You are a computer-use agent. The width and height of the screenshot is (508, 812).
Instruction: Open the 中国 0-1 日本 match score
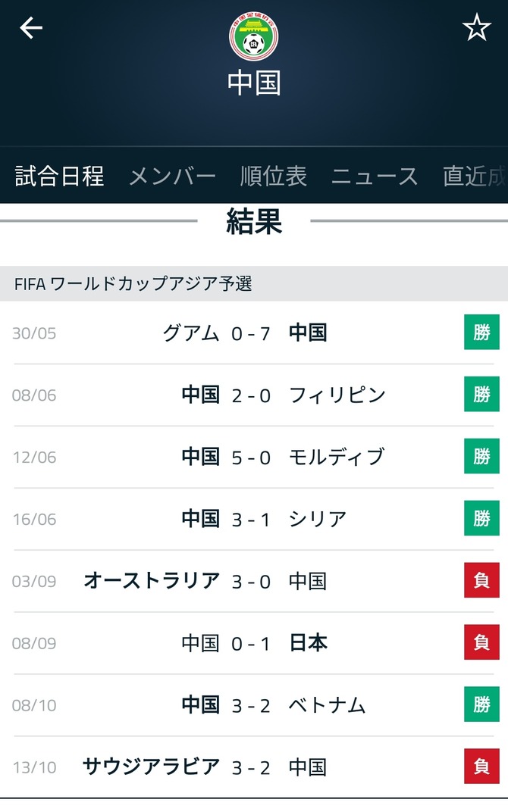(x=251, y=644)
